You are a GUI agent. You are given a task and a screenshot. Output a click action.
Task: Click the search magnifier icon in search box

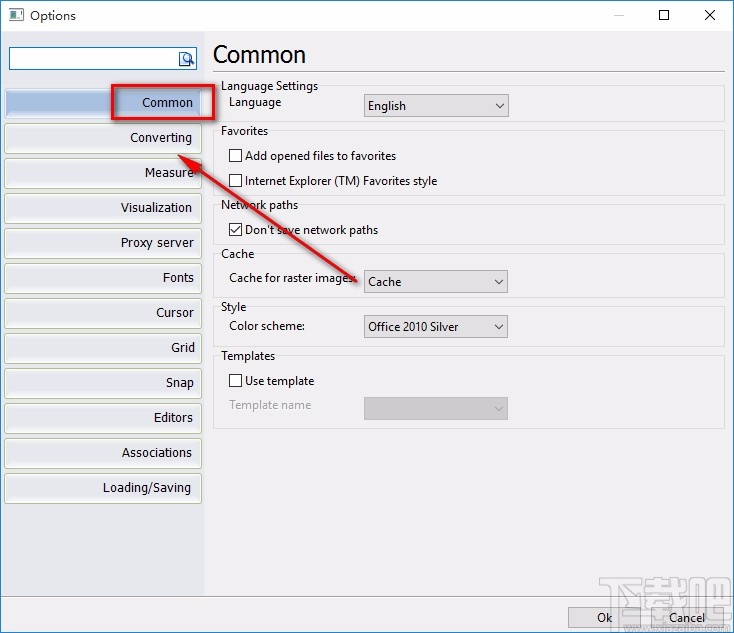click(186, 59)
